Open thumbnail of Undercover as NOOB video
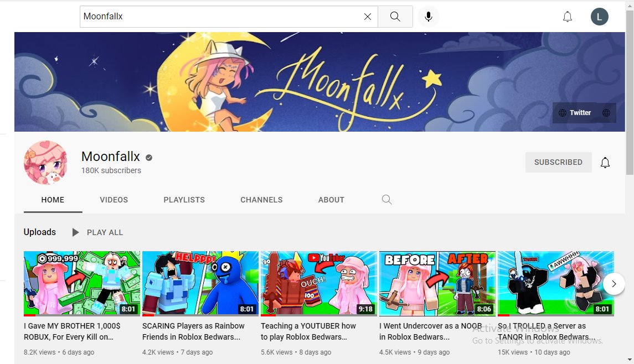The height and width of the screenshot is (364, 634). [x=437, y=284]
